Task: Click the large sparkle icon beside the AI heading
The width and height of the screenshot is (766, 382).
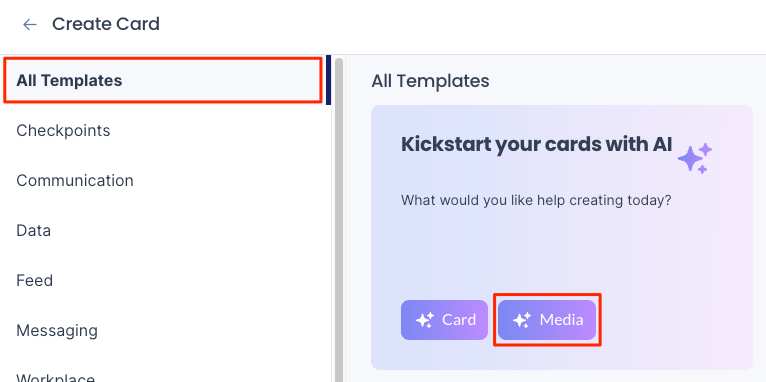Action: pos(695,158)
